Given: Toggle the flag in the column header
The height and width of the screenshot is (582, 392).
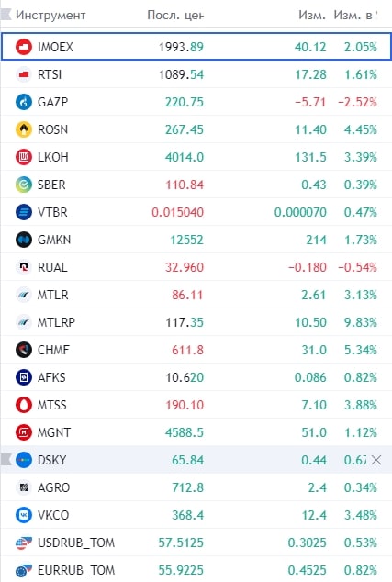Looking at the screenshot, I should tap(6, 15).
